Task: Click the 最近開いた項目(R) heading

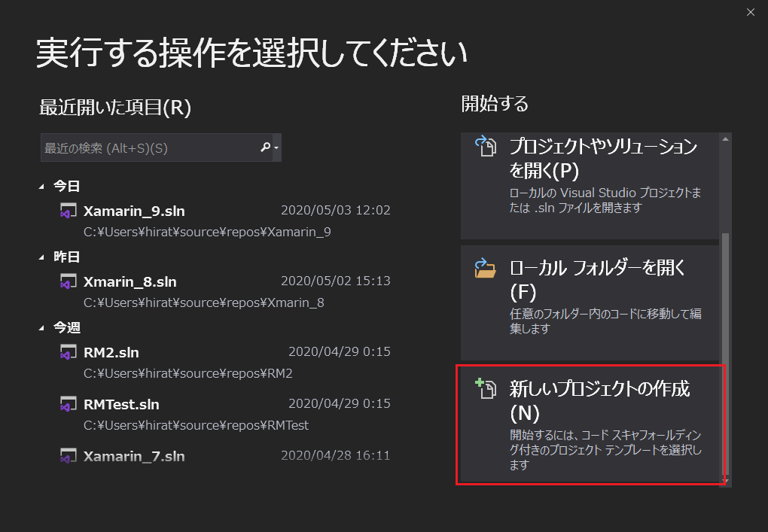Action: pyautogui.click(x=115, y=107)
